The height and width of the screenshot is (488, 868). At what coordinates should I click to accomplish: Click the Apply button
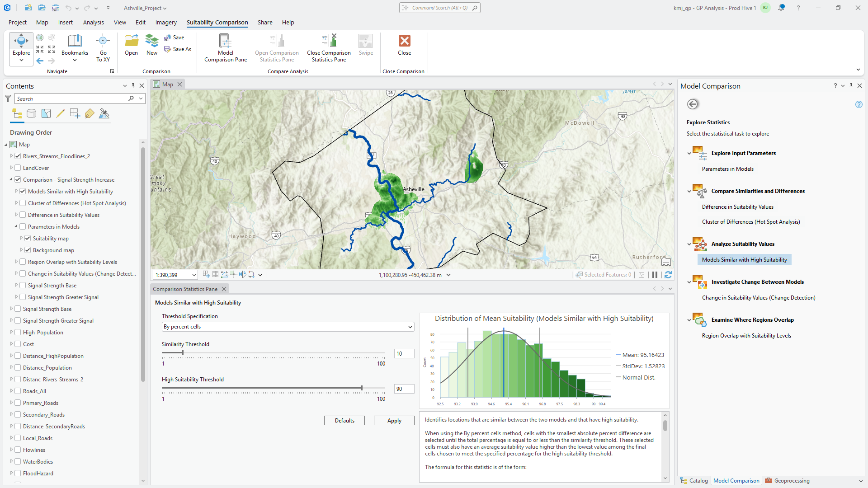click(x=394, y=421)
